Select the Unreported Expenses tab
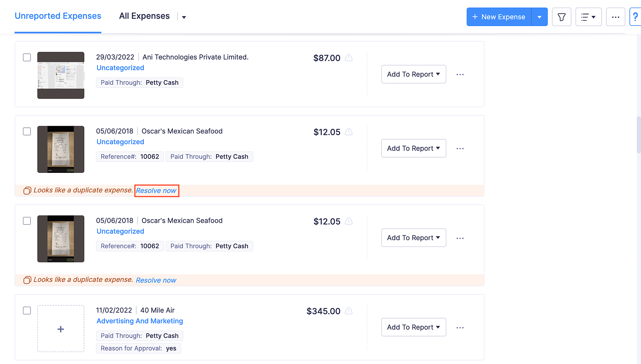The image size is (641, 364). click(58, 16)
